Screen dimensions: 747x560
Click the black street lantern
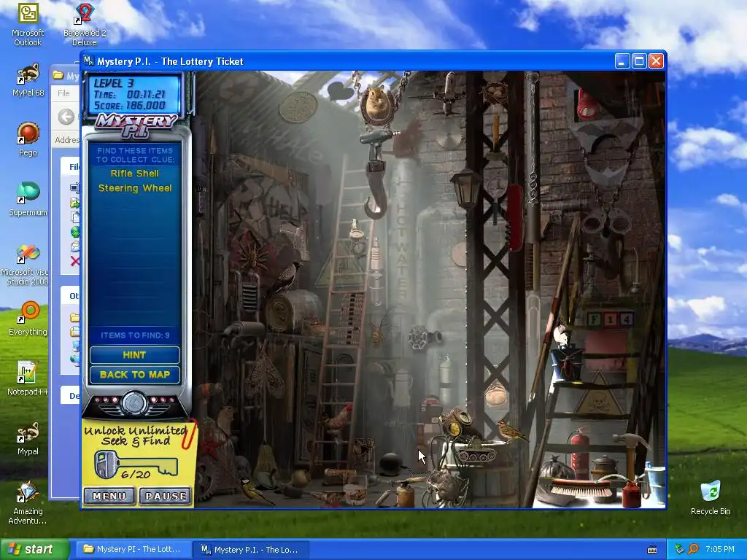(x=465, y=188)
